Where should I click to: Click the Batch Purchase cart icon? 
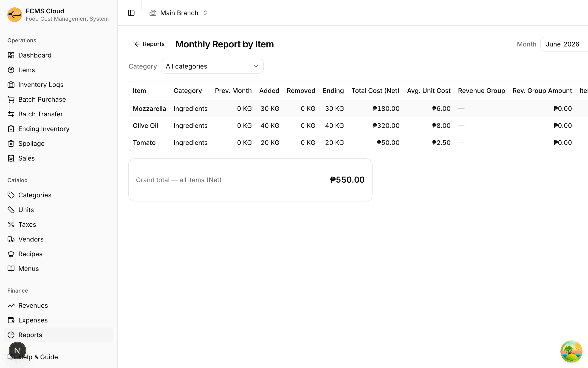[11, 99]
